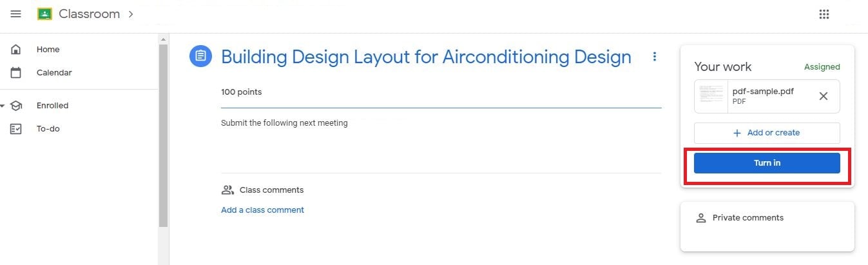Click the blue assignment clipboard icon
868x265 pixels.
point(200,56)
